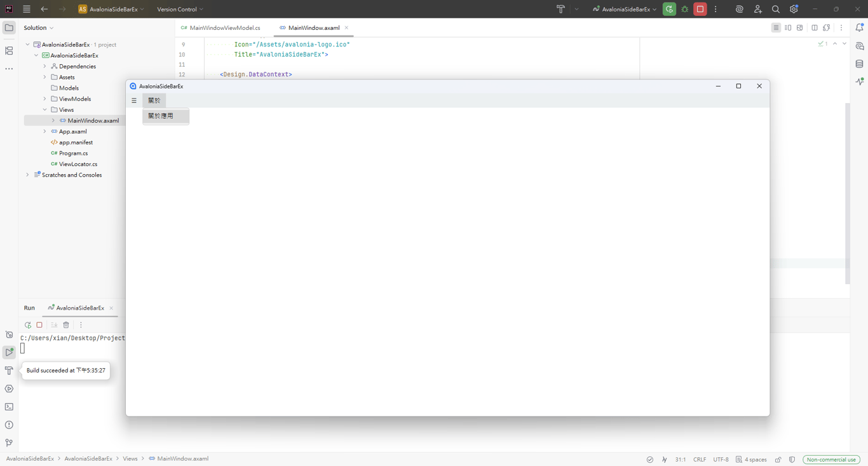
Task: Open the Solution view selector dropdown
Action: tap(39, 28)
